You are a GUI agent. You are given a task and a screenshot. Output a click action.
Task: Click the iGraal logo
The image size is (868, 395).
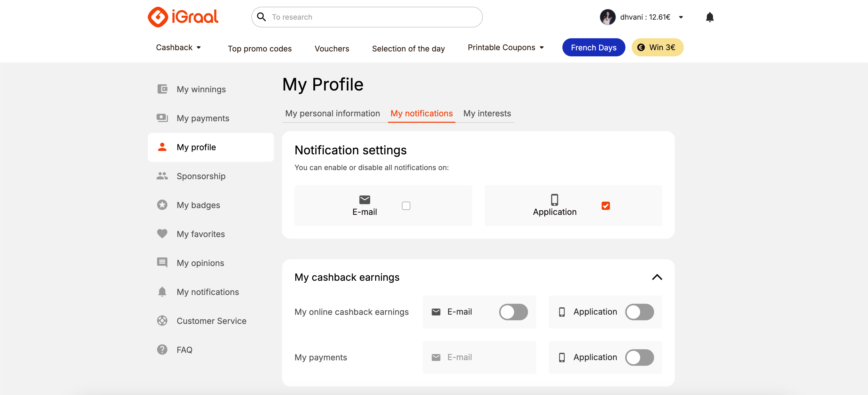[x=183, y=17]
